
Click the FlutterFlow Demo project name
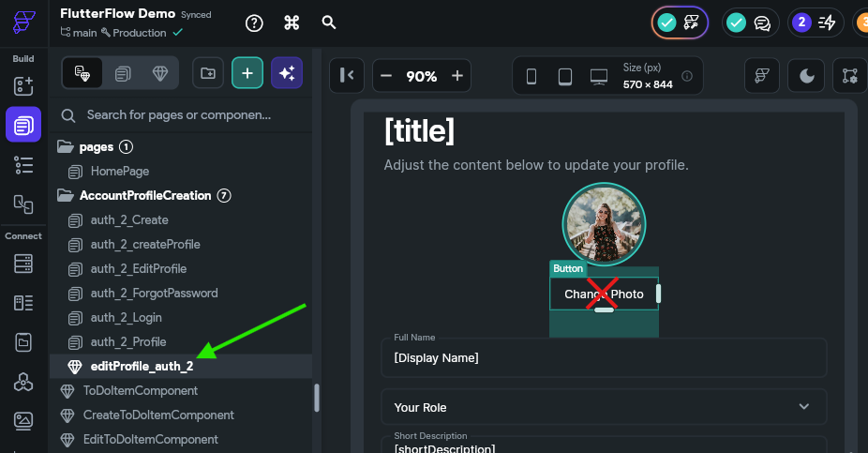tap(117, 13)
